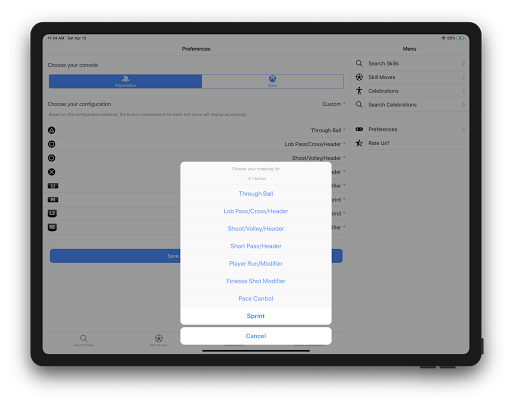Screen dimensions: 512x406
Task: Click the R1 button icon
Action: (53, 200)
